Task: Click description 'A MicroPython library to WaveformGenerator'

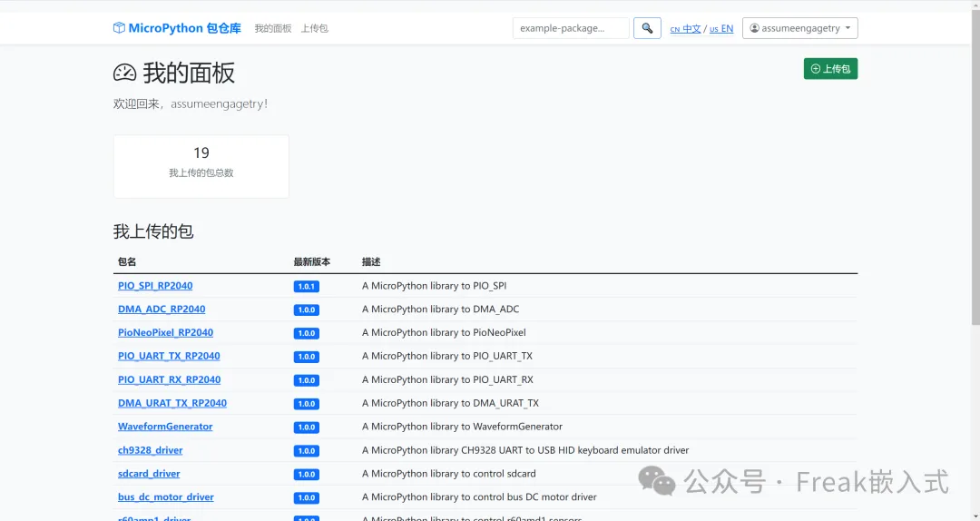Action: pyautogui.click(x=462, y=427)
